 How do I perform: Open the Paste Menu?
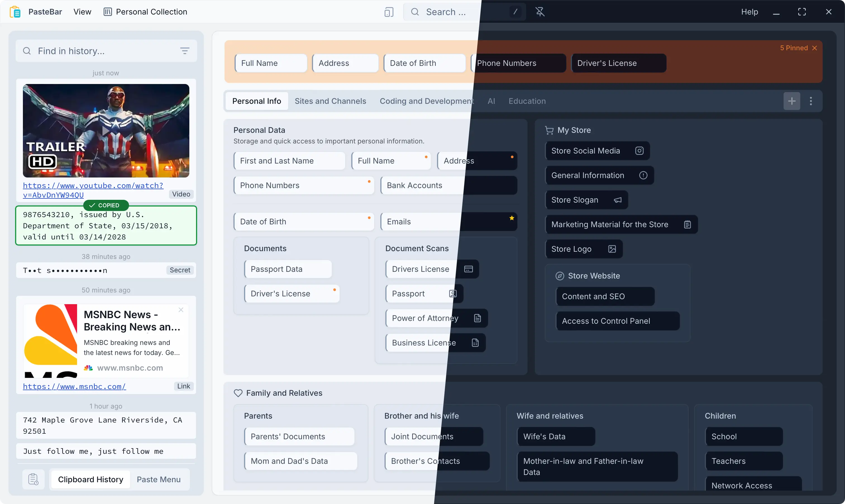tap(159, 479)
